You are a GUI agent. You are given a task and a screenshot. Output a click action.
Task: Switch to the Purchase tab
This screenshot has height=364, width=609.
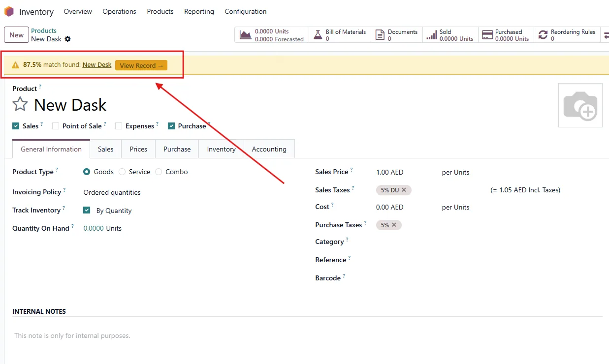177,149
